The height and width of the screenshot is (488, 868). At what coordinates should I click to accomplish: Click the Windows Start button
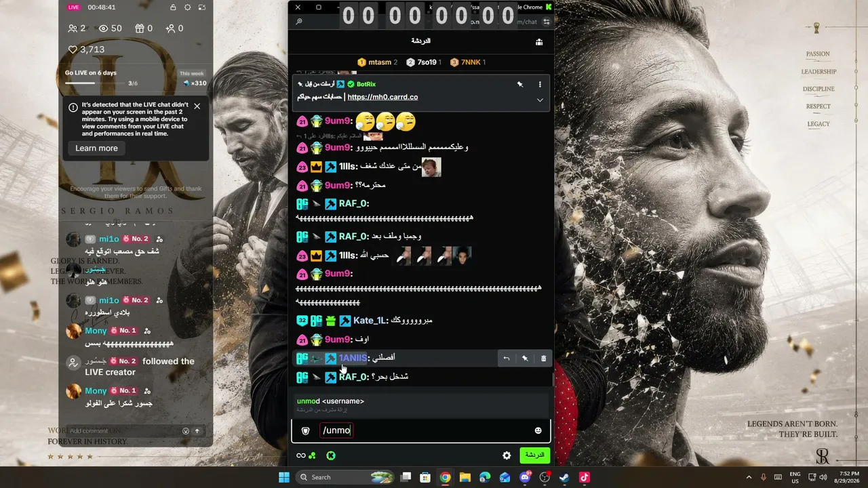pos(284,477)
